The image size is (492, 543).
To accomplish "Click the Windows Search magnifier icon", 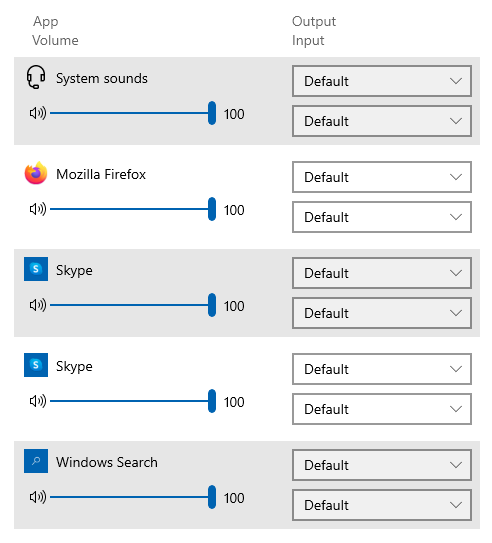I will pos(36,461).
